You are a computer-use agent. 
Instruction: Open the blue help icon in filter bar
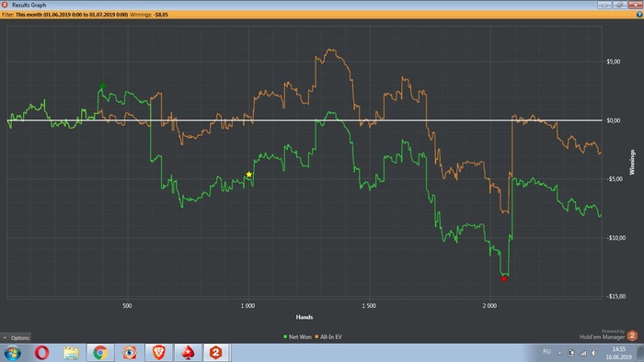pos(639,15)
